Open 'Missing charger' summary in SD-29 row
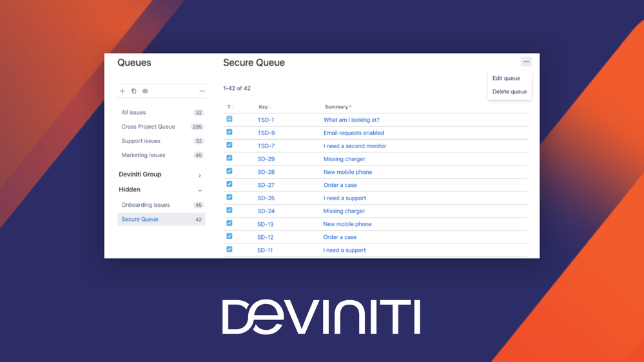This screenshot has height=362, width=644. [x=344, y=159]
